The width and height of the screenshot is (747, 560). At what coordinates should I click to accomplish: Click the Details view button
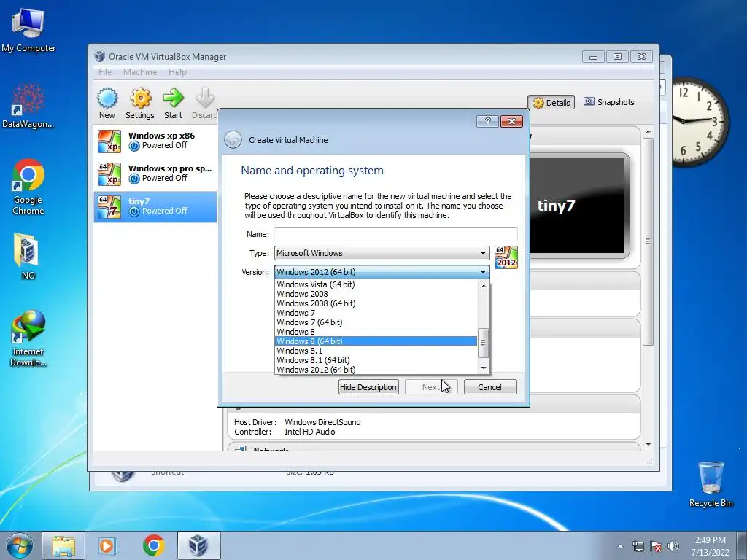point(551,102)
